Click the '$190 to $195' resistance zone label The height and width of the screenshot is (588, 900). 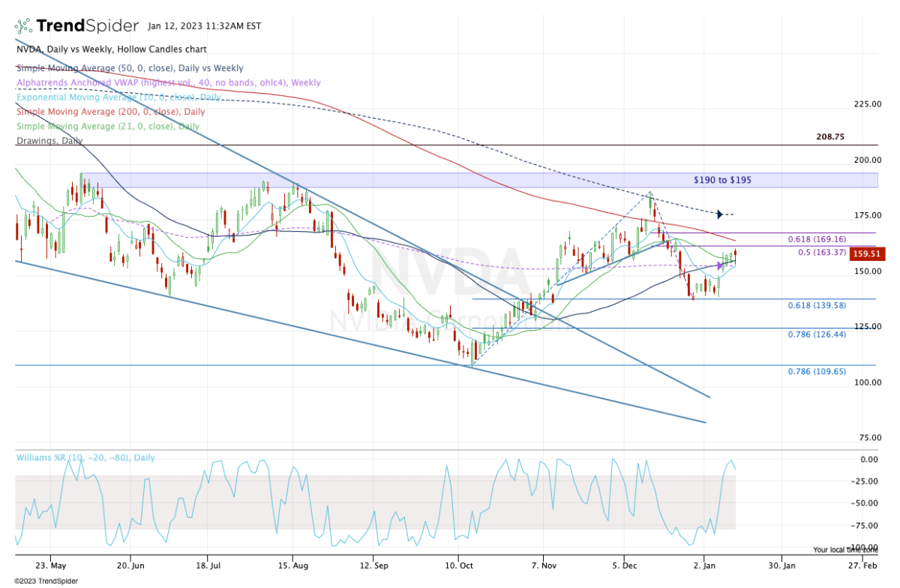723,180
